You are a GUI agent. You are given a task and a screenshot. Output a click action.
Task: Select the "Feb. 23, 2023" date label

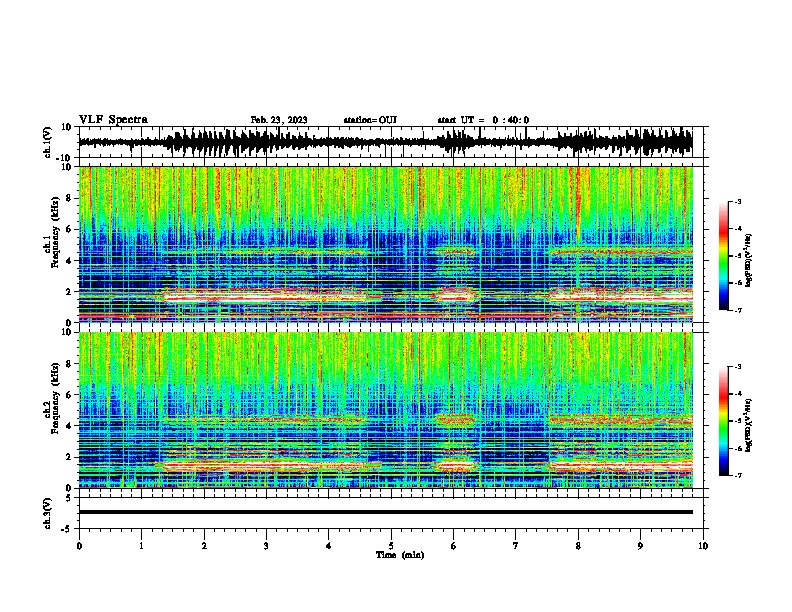point(279,120)
